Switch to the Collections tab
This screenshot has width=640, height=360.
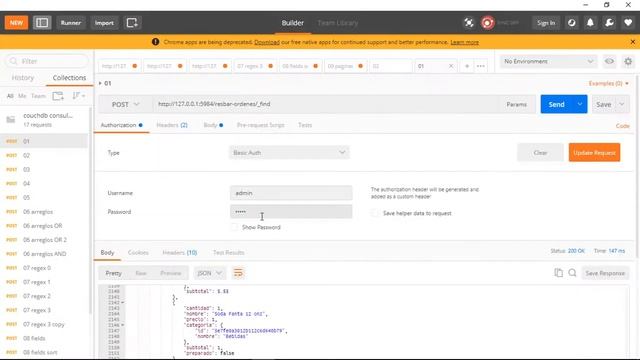69,78
